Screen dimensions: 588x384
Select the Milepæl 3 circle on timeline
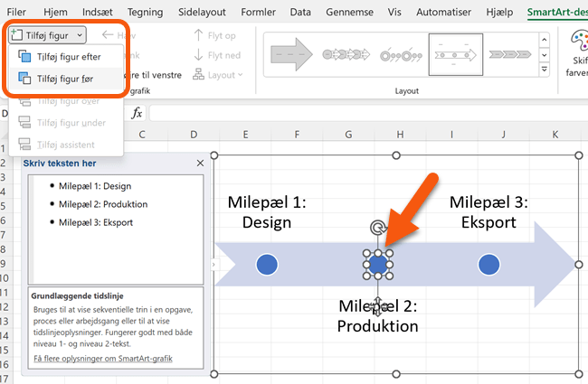(x=488, y=264)
